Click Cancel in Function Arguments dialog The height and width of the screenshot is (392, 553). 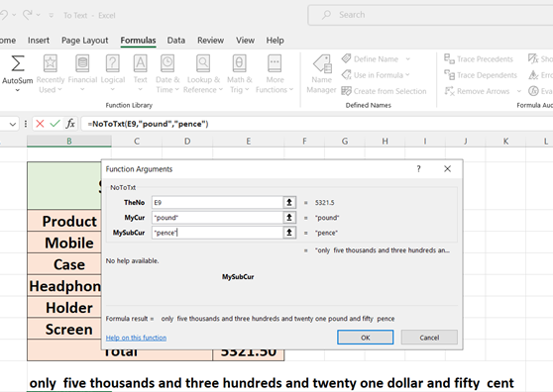429,338
